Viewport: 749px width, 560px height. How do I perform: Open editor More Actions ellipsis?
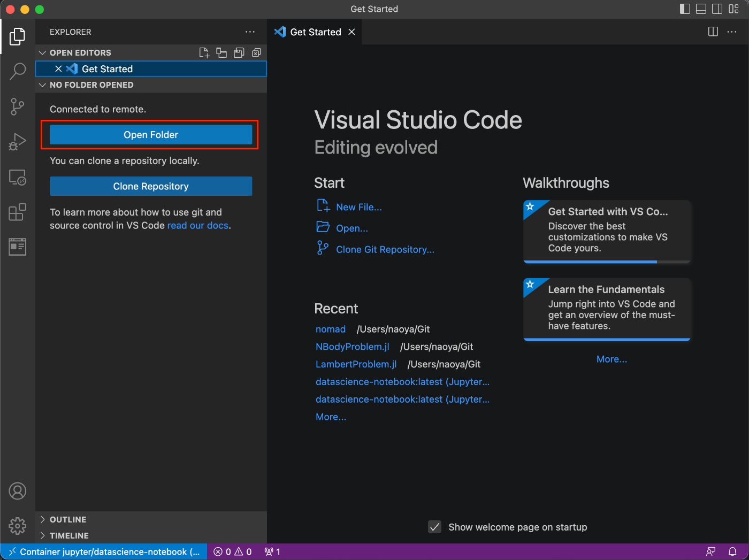tap(732, 32)
